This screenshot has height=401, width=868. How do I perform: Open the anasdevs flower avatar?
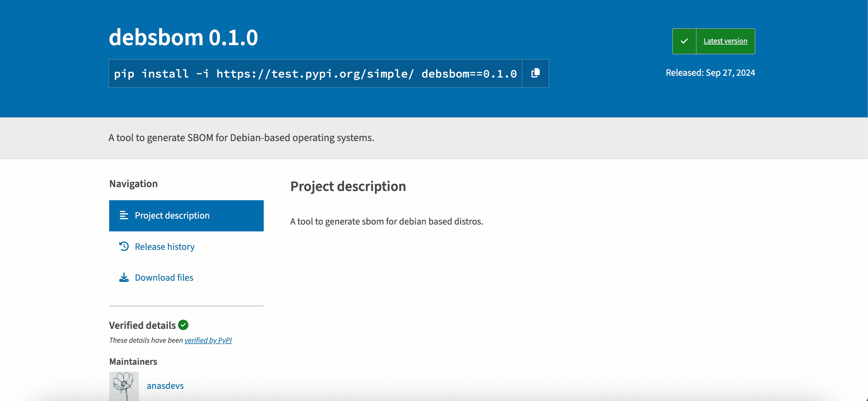(x=124, y=386)
